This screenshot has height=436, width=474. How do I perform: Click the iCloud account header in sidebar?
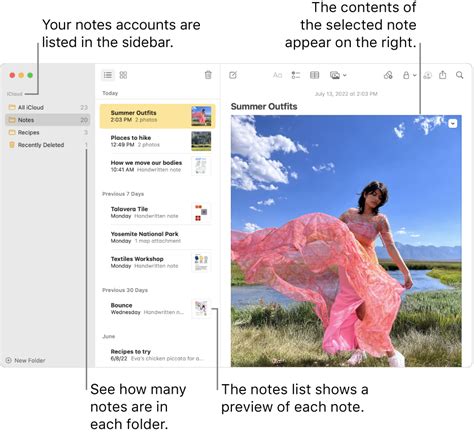pyautogui.click(x=15, y=94)
